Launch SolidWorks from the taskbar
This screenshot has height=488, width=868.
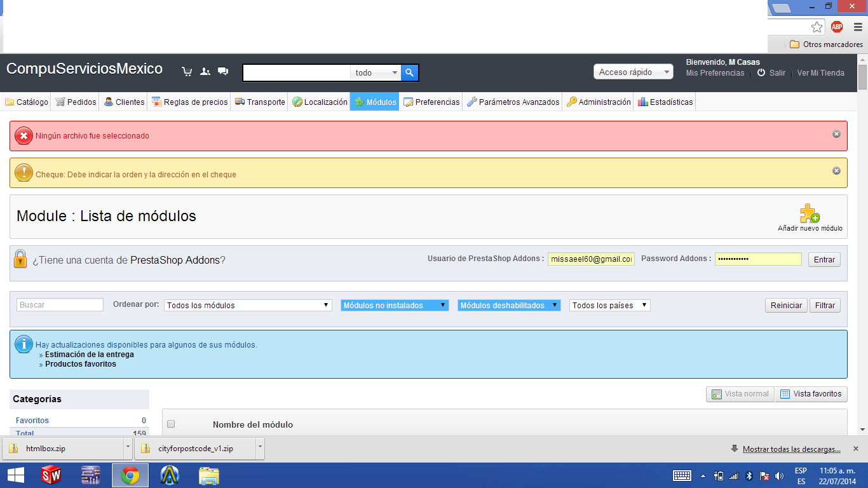click(51, 475)
